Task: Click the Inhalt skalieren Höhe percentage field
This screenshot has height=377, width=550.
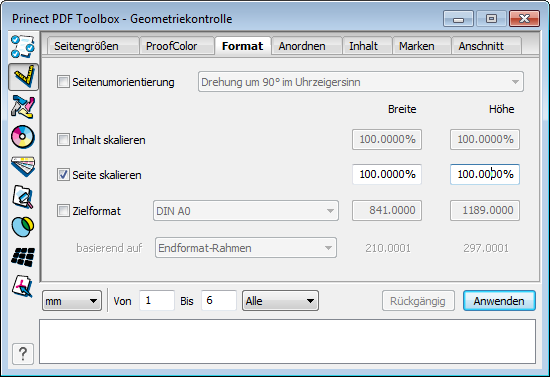Action: tap(485, 139)
